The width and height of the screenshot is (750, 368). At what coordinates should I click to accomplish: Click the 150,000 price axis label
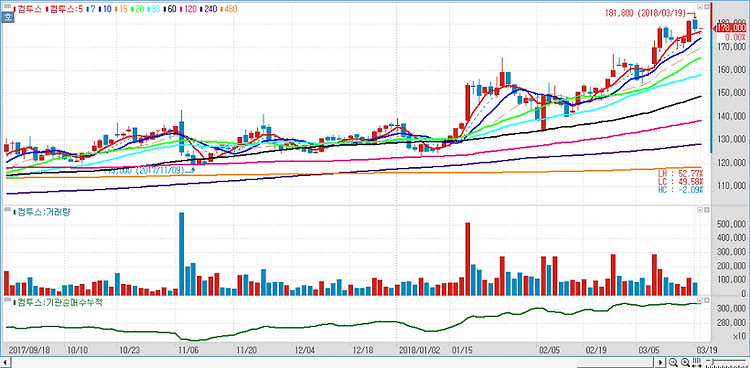tap(732, 93)
